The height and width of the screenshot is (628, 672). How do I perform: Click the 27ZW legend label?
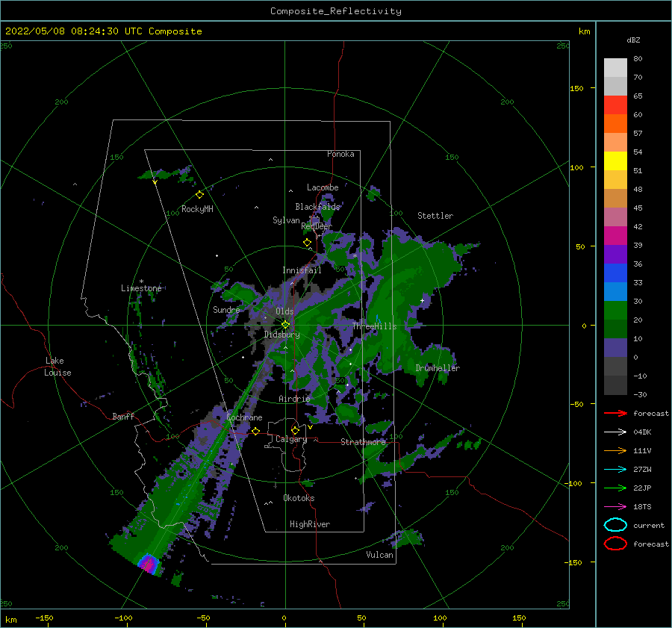[642, 470]
